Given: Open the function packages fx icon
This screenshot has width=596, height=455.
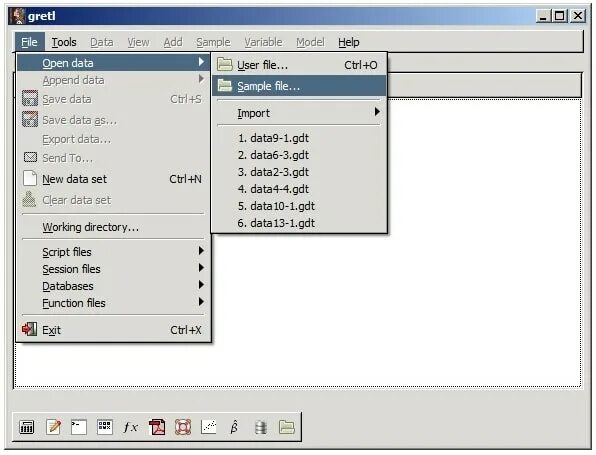Looking at the screenshot, I should (x=130, y=427).
